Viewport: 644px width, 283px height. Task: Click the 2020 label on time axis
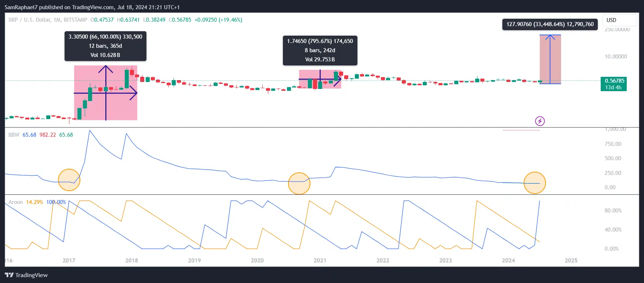click(257, 260)
